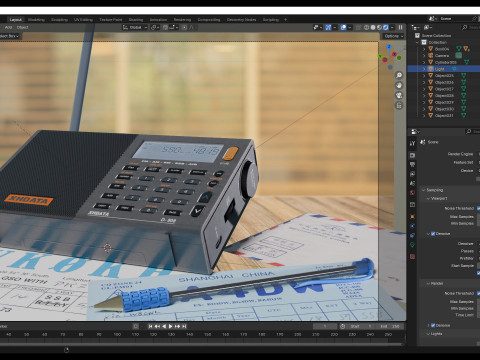
Task: Switch to the Sculpting workspace tab
Action: tap(59, 20)
